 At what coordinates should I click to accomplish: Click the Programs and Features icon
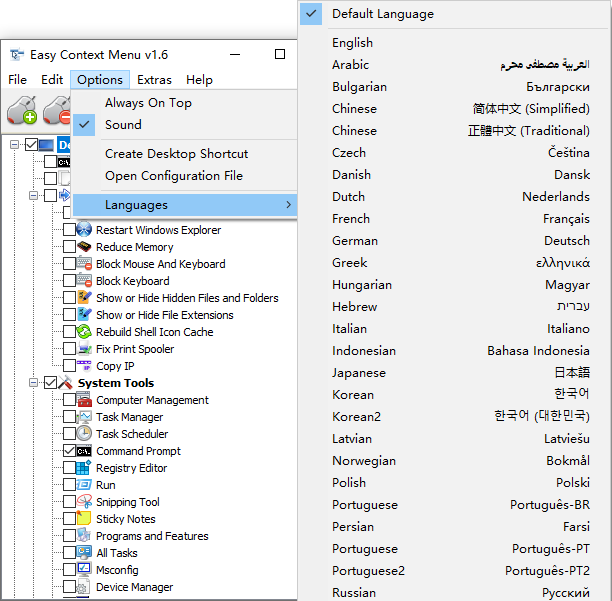(x=84, y=535)
